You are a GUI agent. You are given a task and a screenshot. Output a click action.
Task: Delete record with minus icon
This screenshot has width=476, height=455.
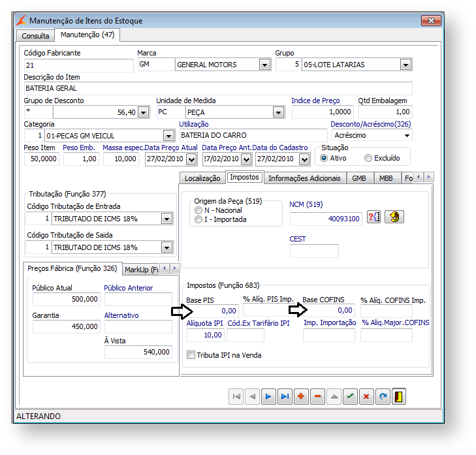317,396
